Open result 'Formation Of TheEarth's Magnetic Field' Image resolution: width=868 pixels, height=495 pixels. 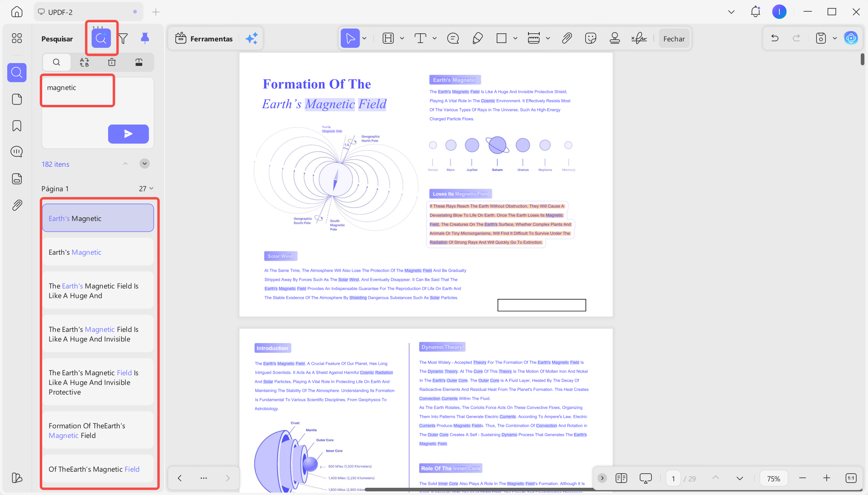pos(98,431)
